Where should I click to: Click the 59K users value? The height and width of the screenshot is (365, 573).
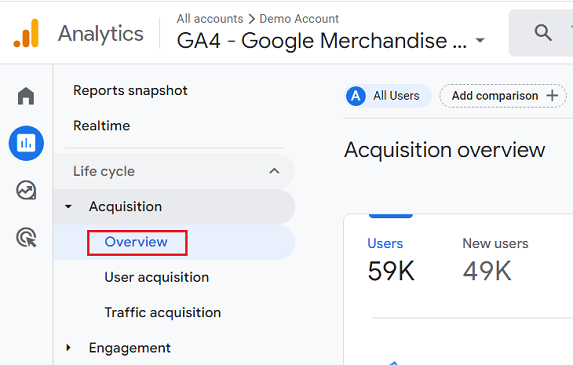(x=391, y=271)
